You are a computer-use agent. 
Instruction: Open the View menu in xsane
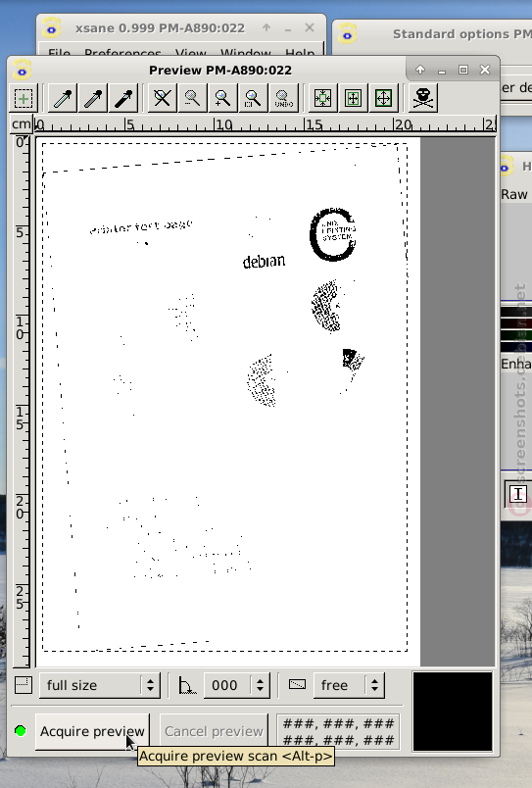click(190, 52)
